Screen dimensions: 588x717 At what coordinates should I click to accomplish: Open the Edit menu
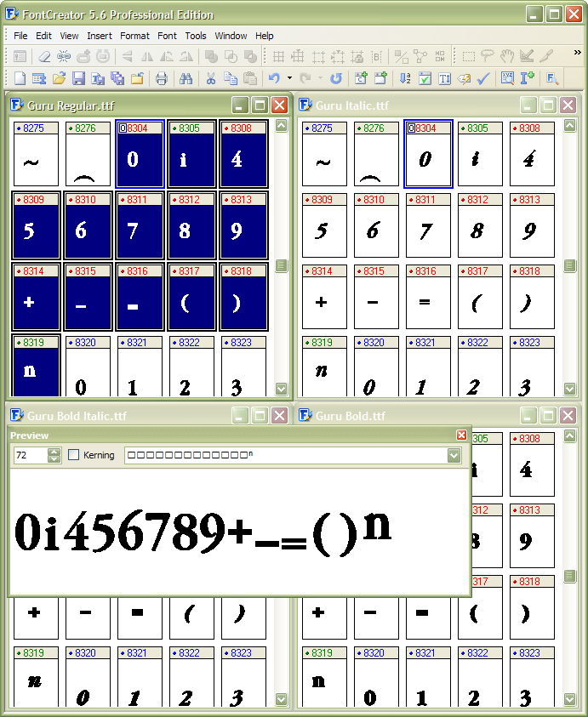[x=43, y=36]
